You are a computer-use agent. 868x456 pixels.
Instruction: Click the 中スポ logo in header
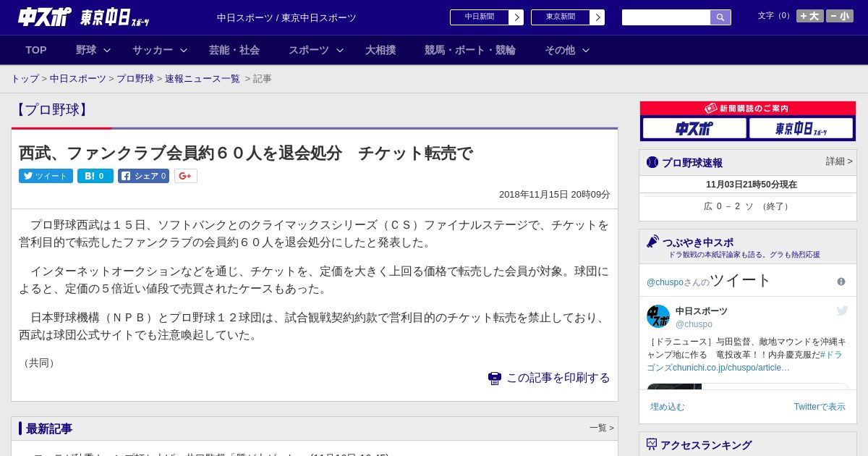pos(45,17)
